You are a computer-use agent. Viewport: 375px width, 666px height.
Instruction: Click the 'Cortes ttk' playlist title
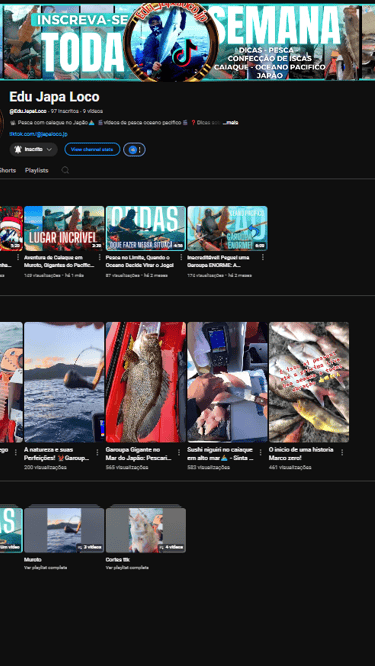pyautogui.click(x=117, y=560)
